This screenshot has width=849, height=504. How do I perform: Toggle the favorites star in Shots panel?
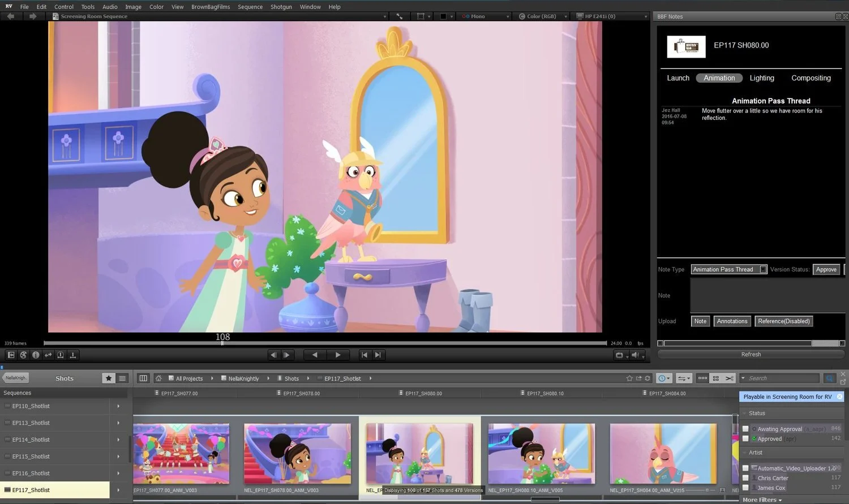109,378
